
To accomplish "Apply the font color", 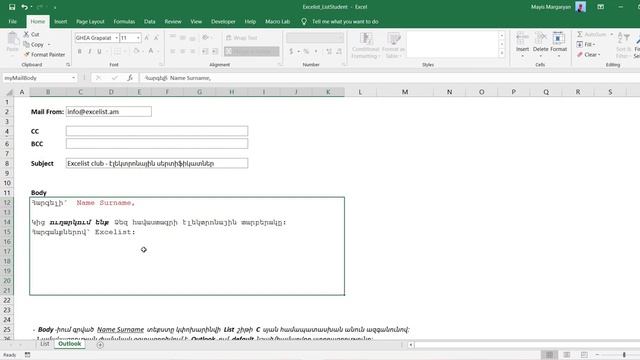I will pos(151,51).
